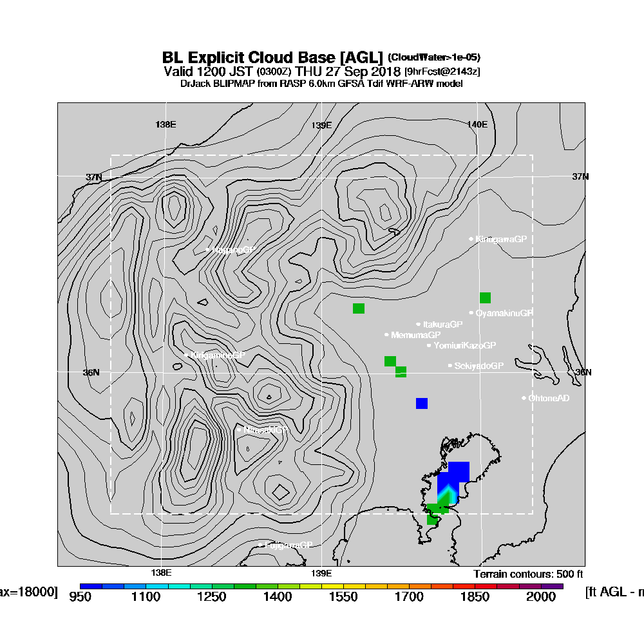Click the '1100' color scale value
644x644 pixels.
tap(146, 597)
